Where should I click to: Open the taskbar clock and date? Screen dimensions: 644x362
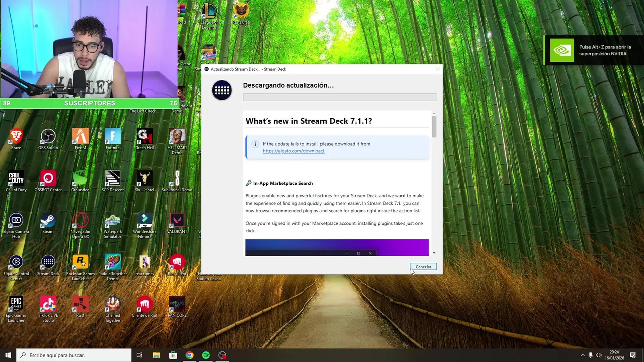pos(614,355)
